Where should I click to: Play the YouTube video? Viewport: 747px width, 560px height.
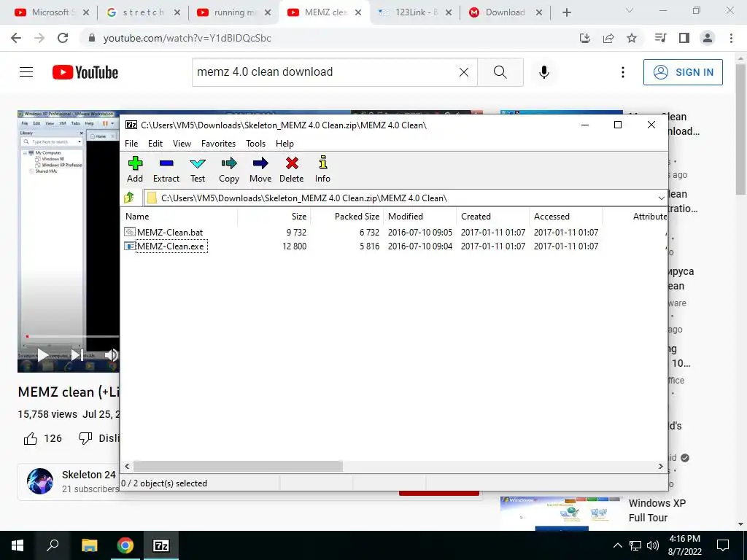point(43,355)
